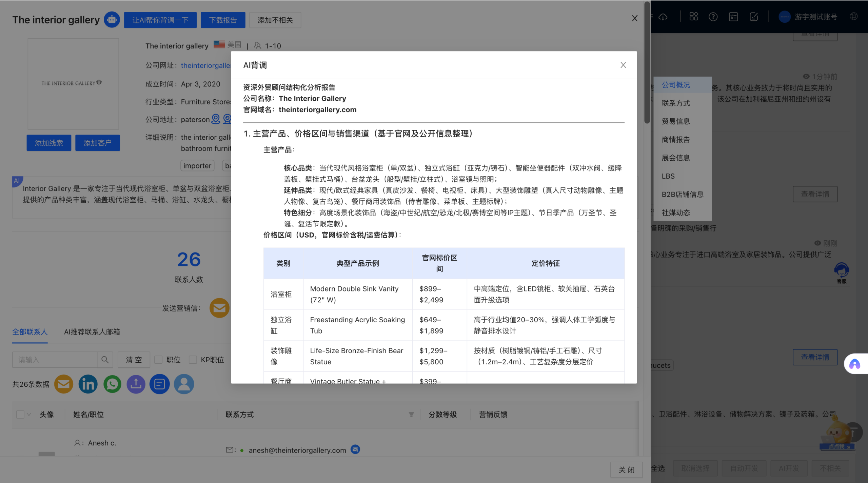Switch to 全部联系人 tab

[30, 332]
